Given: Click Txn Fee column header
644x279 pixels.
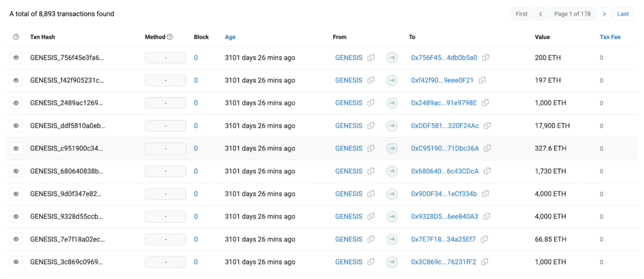Looking at the screenshot, I should pos(610,37).
